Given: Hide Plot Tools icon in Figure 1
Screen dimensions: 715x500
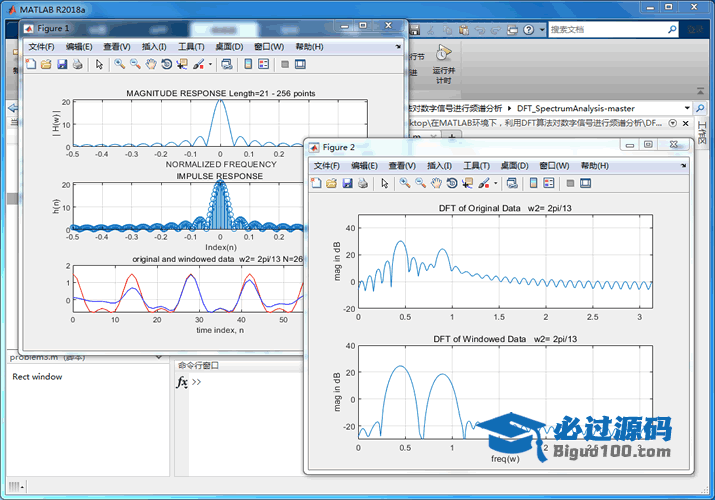Looking at the screenshot, I should pos(285,64).
